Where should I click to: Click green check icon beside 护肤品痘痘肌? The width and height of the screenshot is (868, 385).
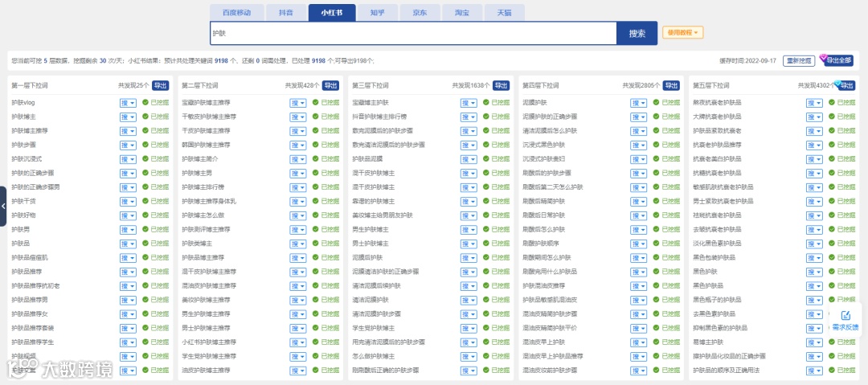click(x=145, y=257)
